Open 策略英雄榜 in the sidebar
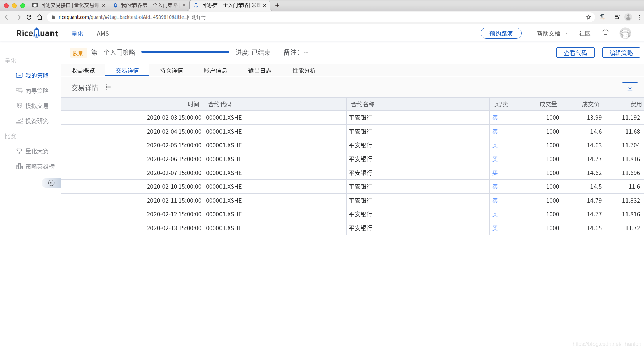644x350 pixels. pos(35,166)
